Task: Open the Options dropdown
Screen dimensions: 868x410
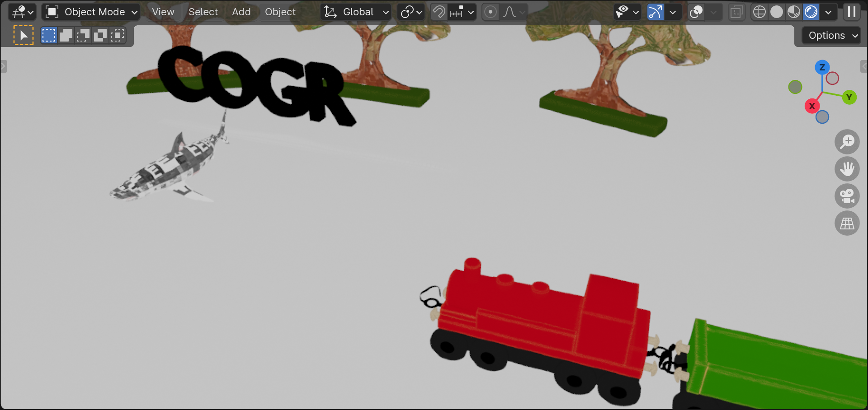Action: [831, 36]
